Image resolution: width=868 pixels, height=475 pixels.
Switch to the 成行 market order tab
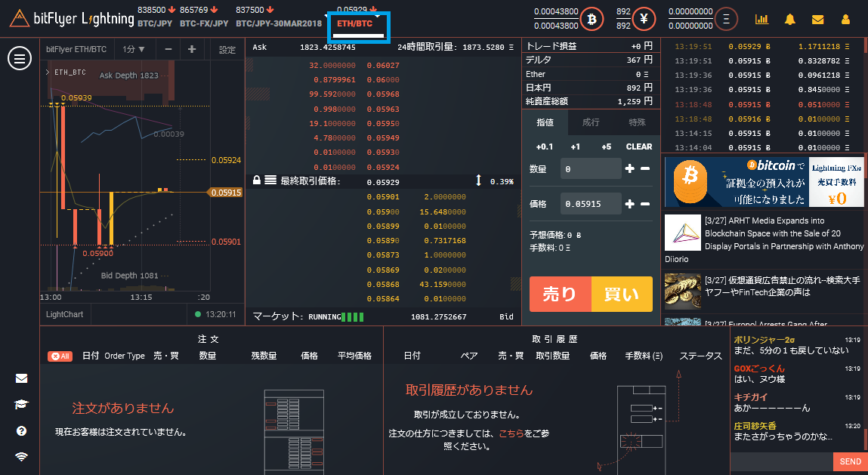click(x=591, y=122)
